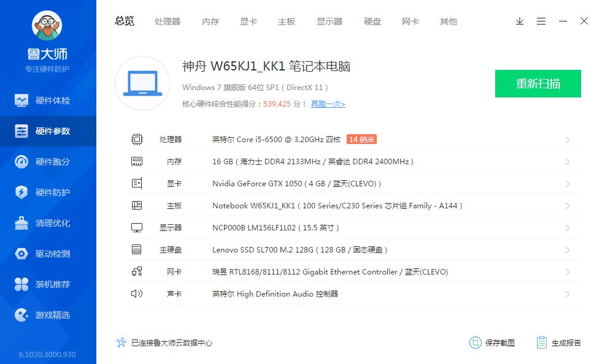Image resolution: width=594 pixels, height=364 pixels.
Task: Switch to the top 显示器 tab
Action: click(x=330, y=21)
